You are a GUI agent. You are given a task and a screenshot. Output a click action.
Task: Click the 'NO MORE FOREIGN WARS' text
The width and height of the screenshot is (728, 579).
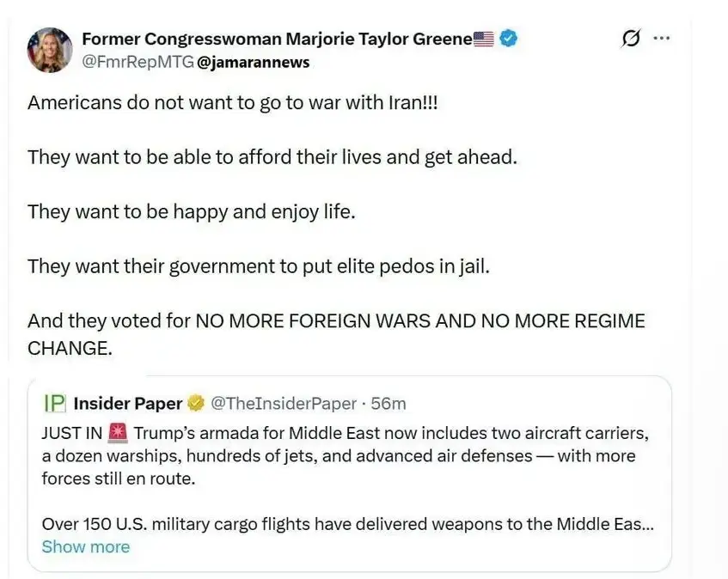(335, 320)
